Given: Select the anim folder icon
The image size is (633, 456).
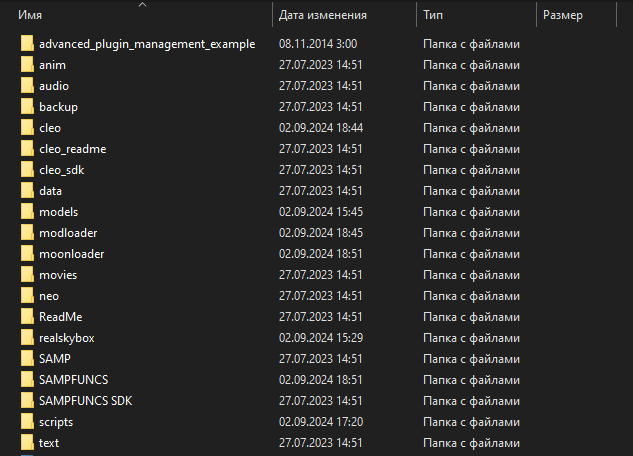Looking at the screenshot, I should tap(27, 65).
